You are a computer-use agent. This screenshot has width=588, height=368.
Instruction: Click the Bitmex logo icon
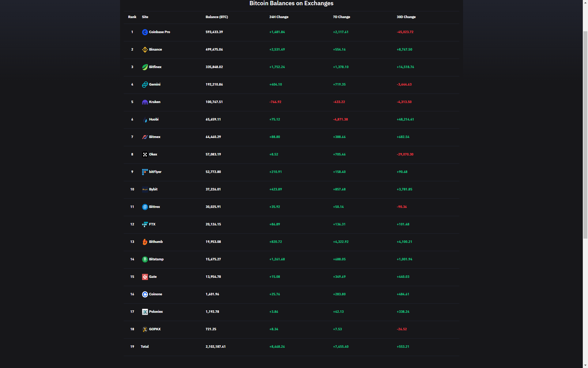[145, 137]
